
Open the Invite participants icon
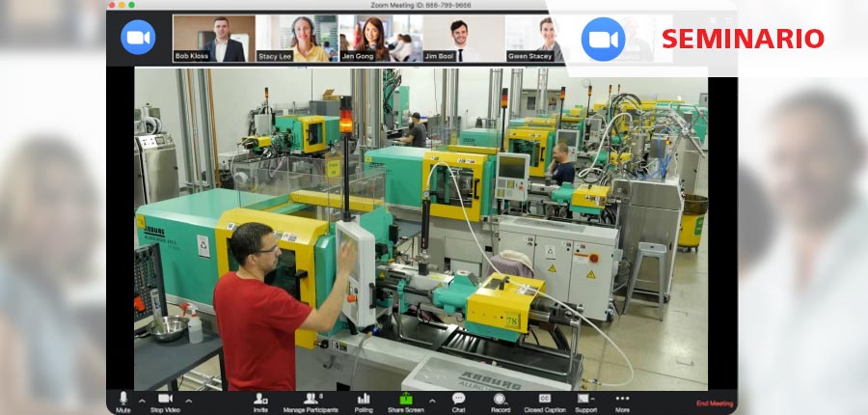pyautogui.click(x=260, y=399)
